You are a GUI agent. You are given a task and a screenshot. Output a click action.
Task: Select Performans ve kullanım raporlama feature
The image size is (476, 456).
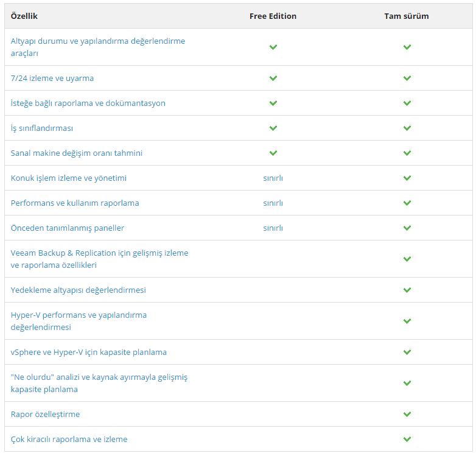[x=75, y=203]
